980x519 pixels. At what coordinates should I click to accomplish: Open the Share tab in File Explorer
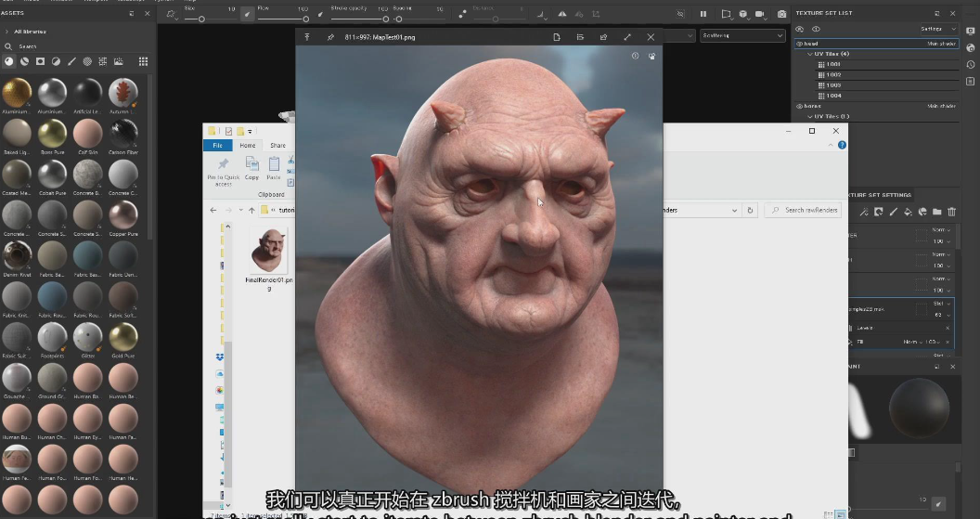[277, 146]
